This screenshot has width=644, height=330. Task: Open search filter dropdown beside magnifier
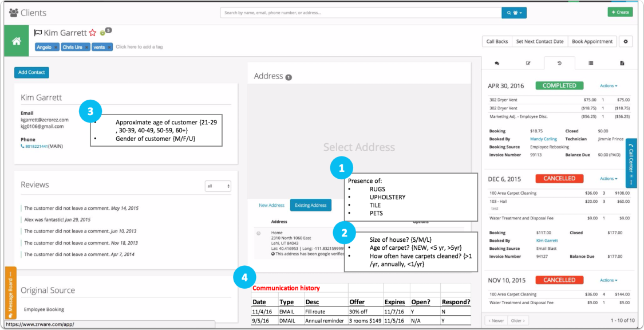point(514,13)
